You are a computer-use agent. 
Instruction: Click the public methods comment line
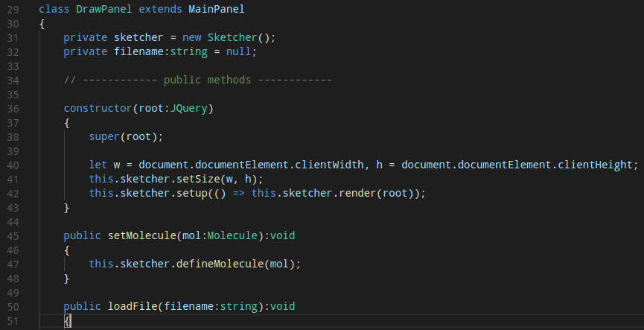[197, 80]
